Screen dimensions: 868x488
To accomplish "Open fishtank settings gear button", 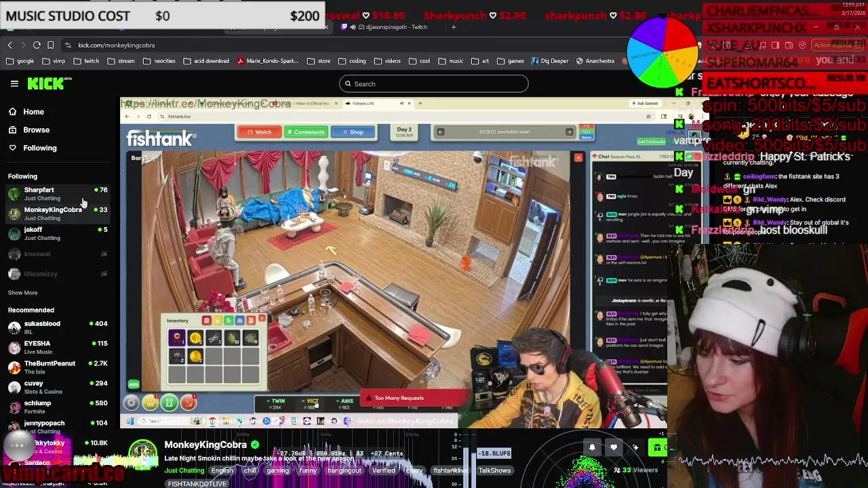I will click(132, 403).
